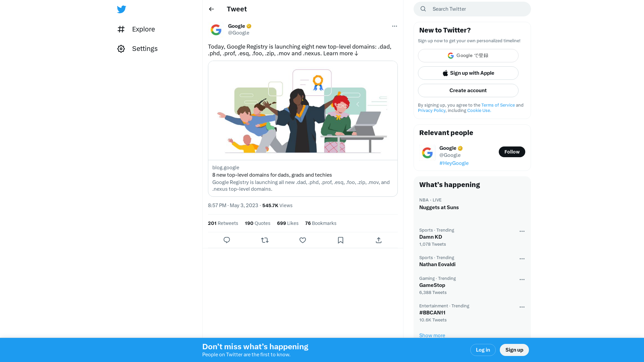This screenshot has height=362, width=644.
Task: Click Sign up button at bottom bar
Action: click(515, 350)
